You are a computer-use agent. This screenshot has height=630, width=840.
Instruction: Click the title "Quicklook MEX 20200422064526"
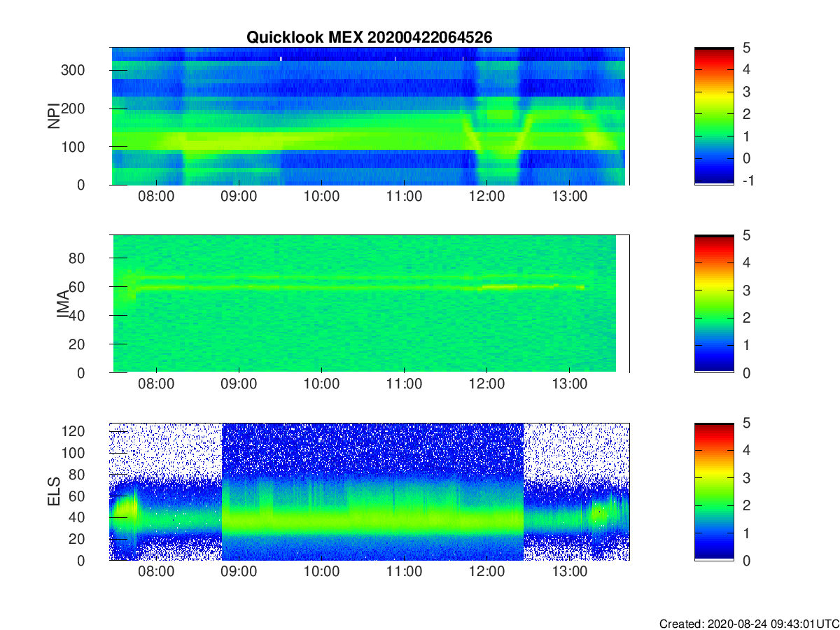(369, 37)
